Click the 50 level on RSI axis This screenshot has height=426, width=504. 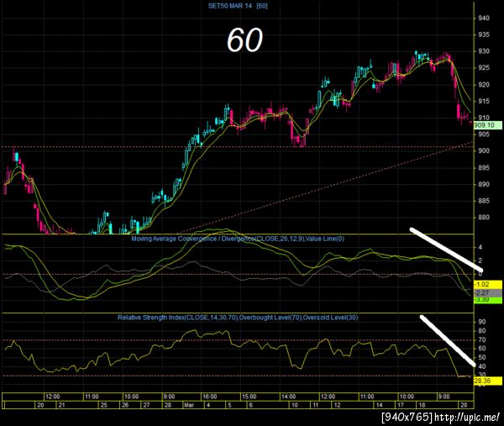482,357
